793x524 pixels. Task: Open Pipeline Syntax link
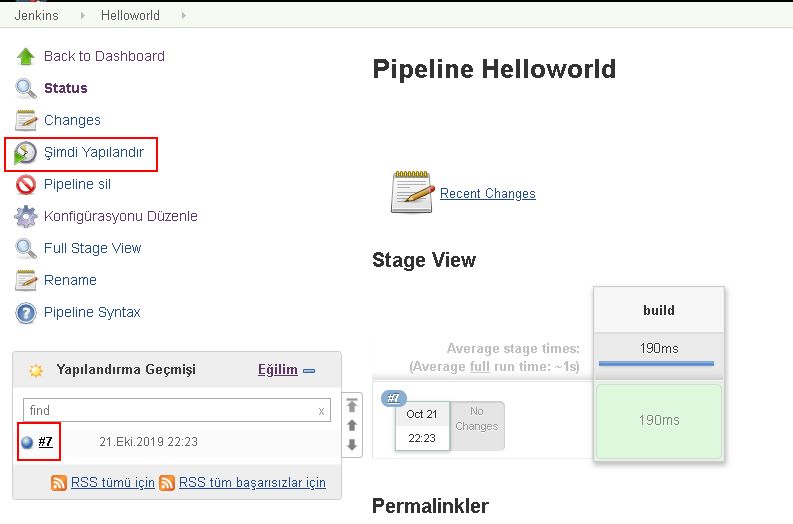click(x=92, y=312)
